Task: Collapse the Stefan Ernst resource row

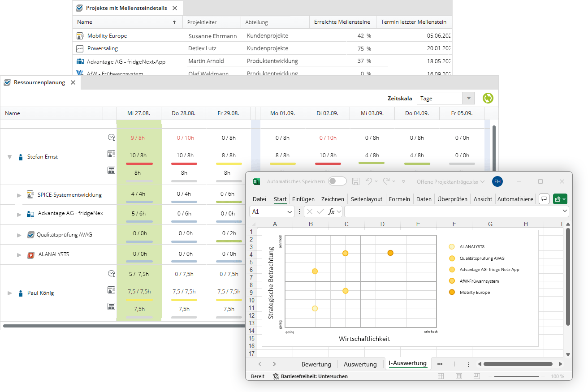Action: (x=10, y=157)
